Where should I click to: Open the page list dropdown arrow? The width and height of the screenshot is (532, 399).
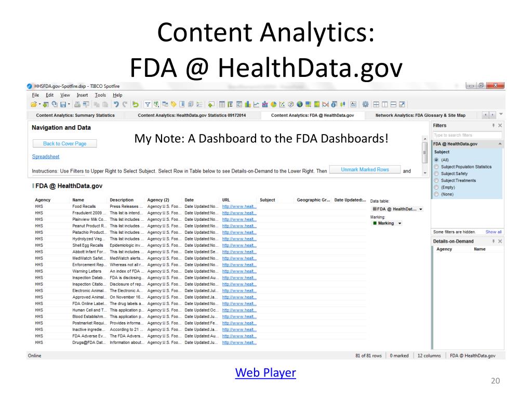pyautogui.click(x=501, y=114)
